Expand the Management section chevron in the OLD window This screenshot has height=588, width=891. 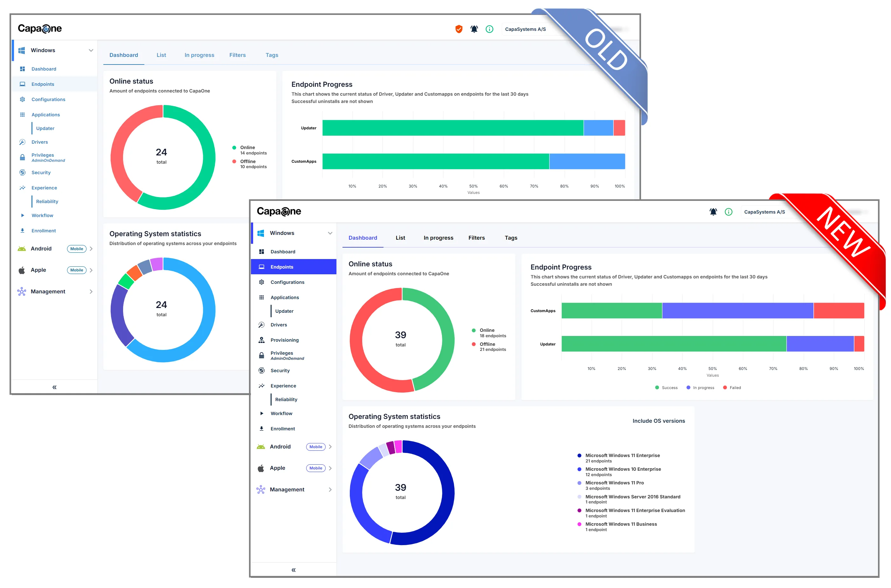pyautogui.click(x=91, y=291)
